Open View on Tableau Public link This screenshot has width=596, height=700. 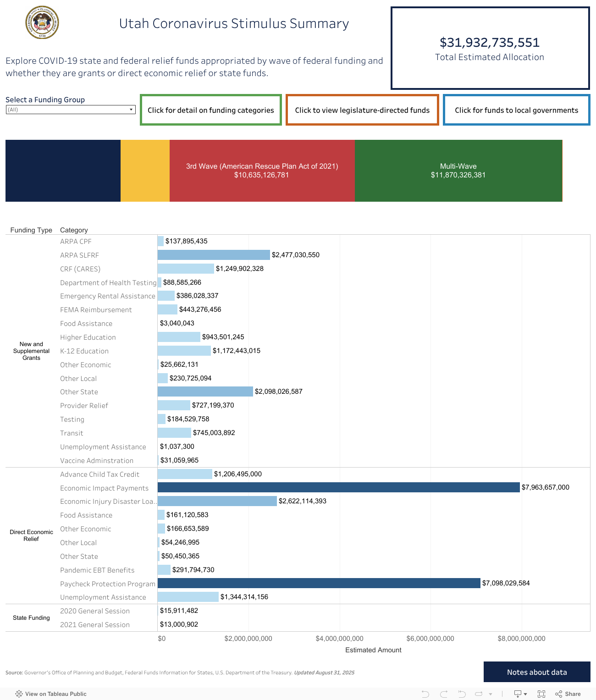pyautogui.click(x=51, y=694)
